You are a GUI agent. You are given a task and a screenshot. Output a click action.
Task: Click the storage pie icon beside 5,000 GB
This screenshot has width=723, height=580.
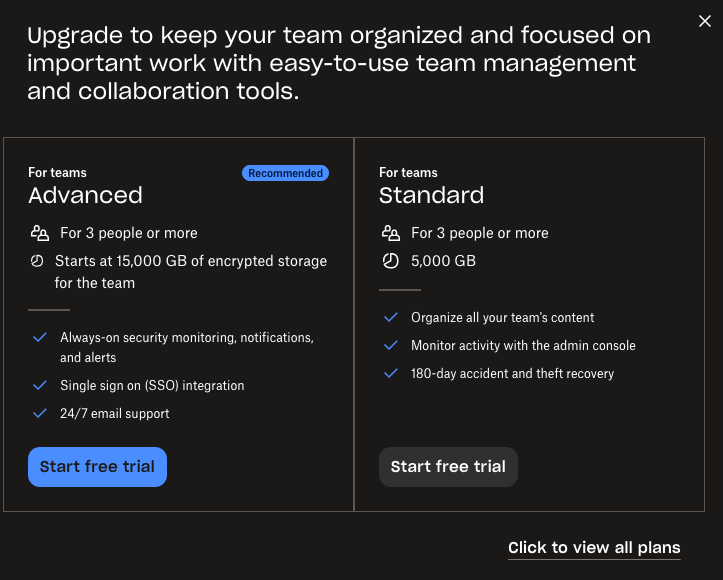click(x=391, y=261)
